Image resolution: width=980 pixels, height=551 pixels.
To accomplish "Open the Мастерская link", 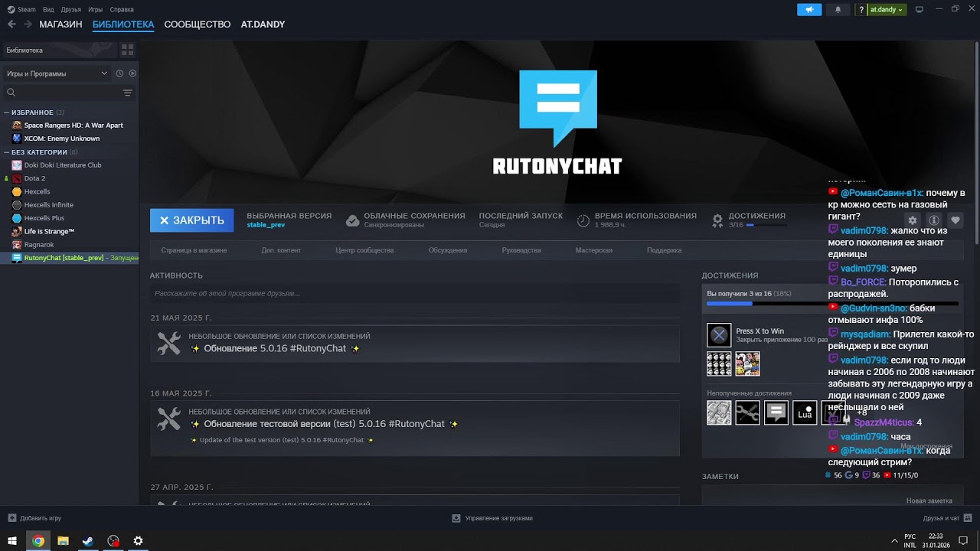I will click(x=594, y=250).
